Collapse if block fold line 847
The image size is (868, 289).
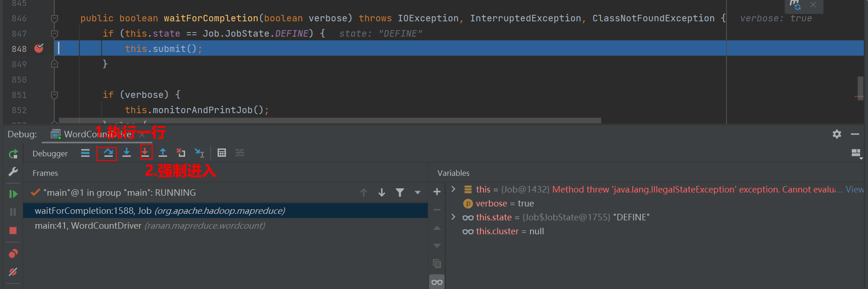(x=54, y=34)
